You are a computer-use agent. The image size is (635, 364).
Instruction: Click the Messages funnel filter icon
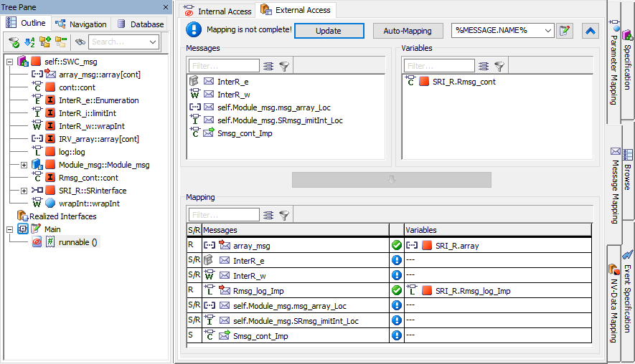284,66
